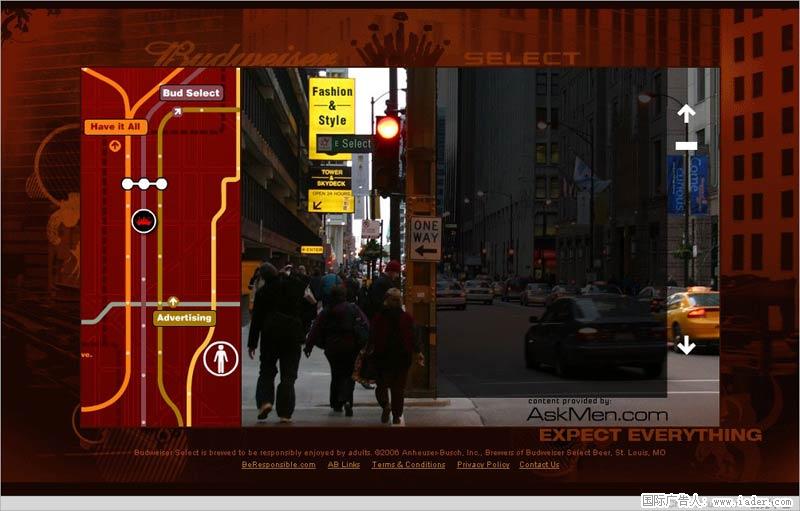Click the arrow beneath Have it All
The width and height of the screenshot is (800, 511).
[115, 146]
